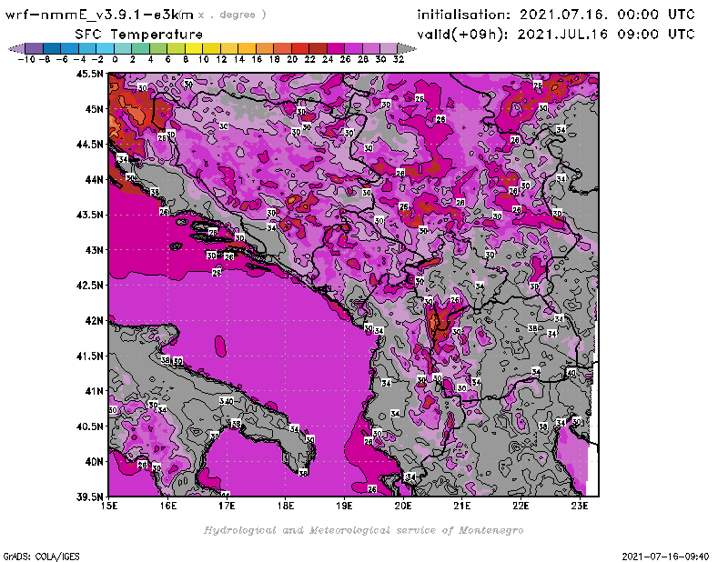
Task: Click the '19E' longitude label
Action: [x=344, y=506]
